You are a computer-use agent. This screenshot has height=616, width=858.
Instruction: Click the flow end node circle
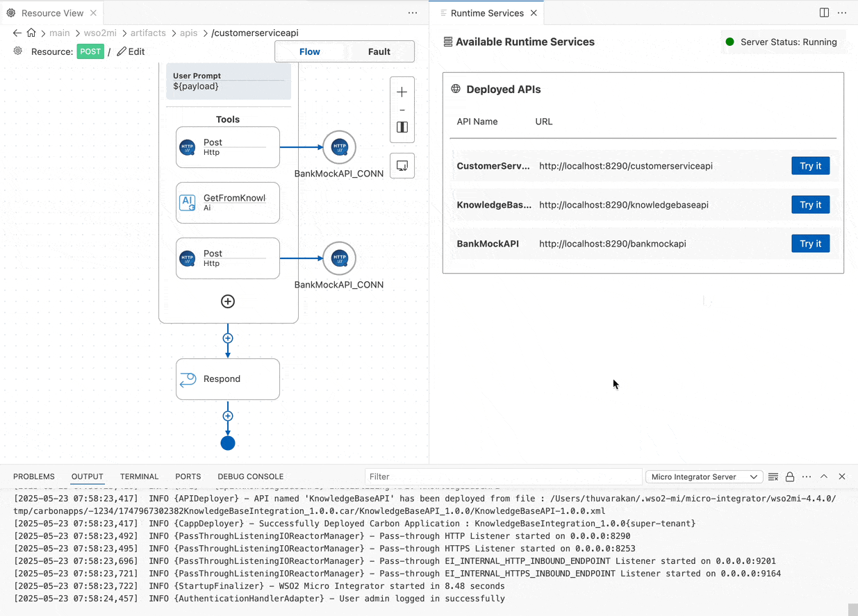228,443
